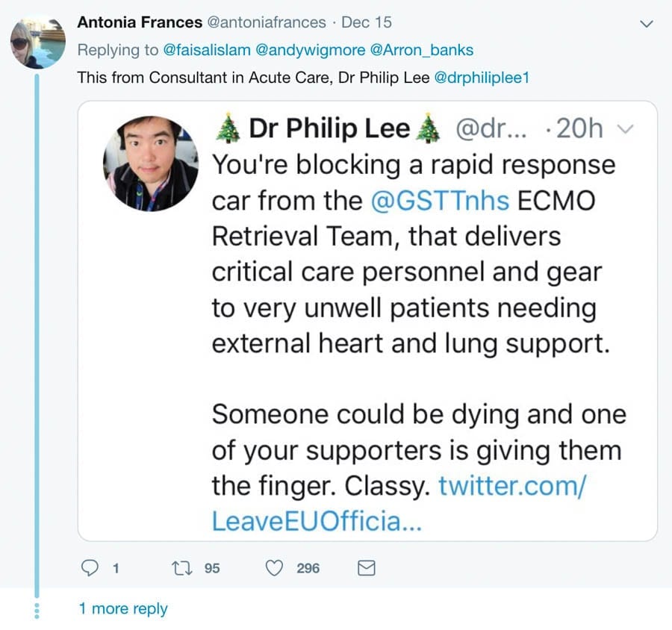The image size is (672, 630).
Task: Follow the twitter.com/LeaveEUOfficia link
Action: 511,486
